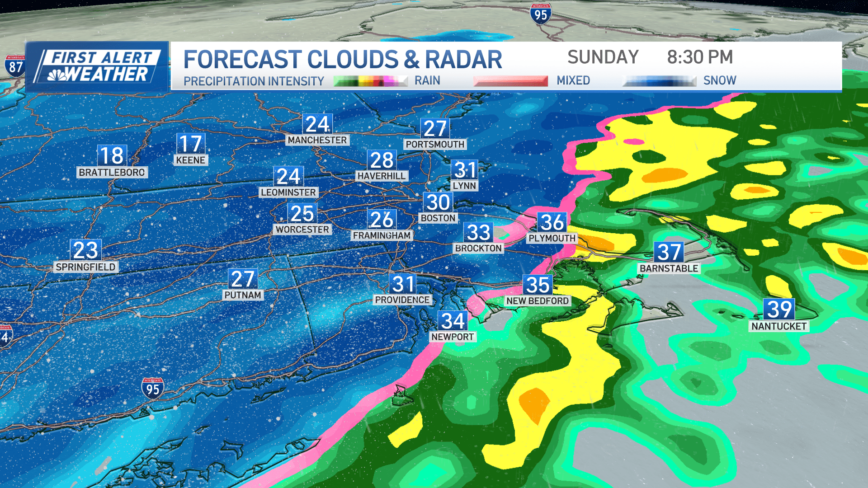Click the PLYMOUTH city label
This screenshot has width=868, height=488.
pyautogui.click(x=552, y=238)
